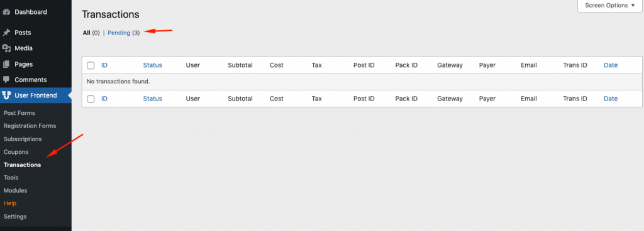This screenshot has height=231, width=644.
Task: Sort by ID column in header
Action: (104, 65)
